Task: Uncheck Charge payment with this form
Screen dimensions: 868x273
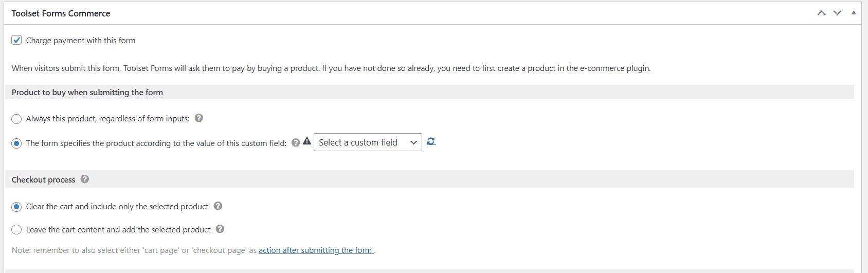Action: coord(16,40)
